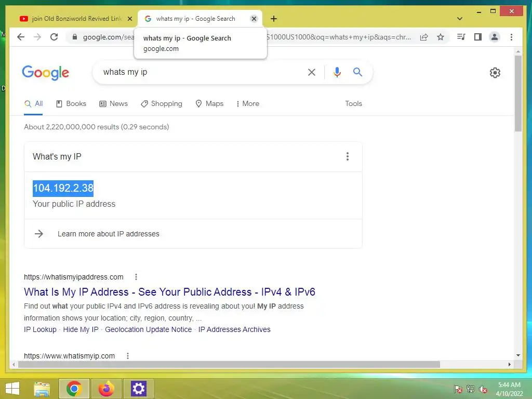532x399 pixels.
Task: Switch to Shopping results
Action: pyautogui.click(x=162, y=104)
